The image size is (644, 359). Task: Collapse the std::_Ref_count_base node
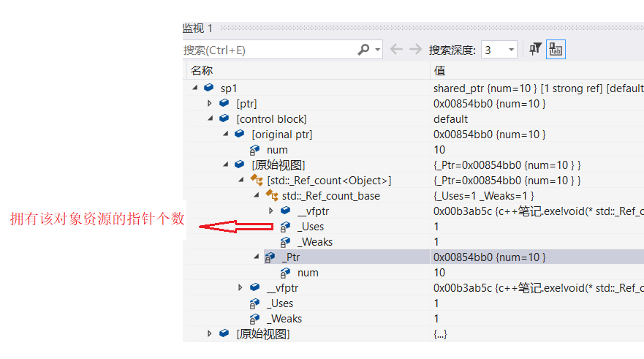coord(257,195)
